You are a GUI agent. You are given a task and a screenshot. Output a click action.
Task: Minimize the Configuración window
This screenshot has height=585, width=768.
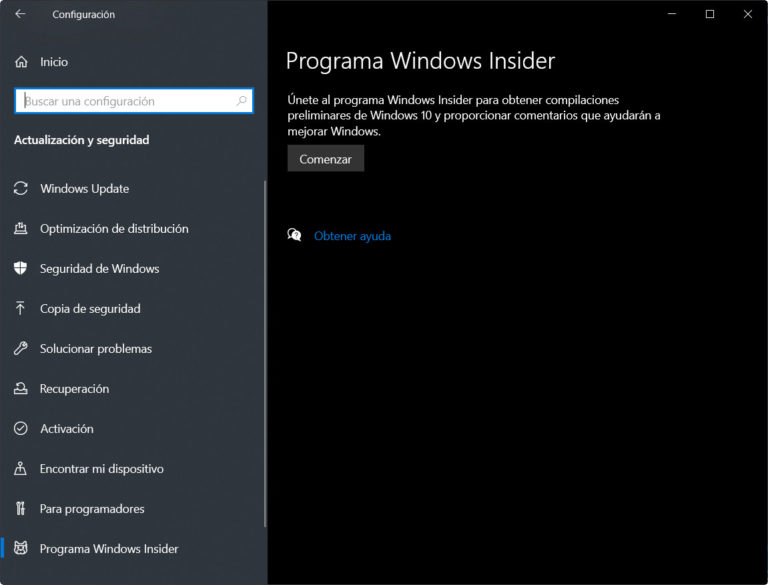[672, 14]
